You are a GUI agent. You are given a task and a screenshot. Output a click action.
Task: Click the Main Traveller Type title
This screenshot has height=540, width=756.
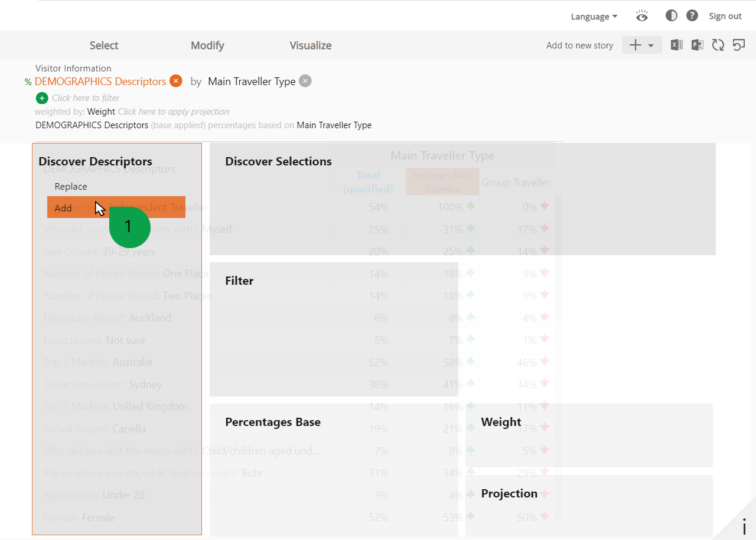point(252,82)
